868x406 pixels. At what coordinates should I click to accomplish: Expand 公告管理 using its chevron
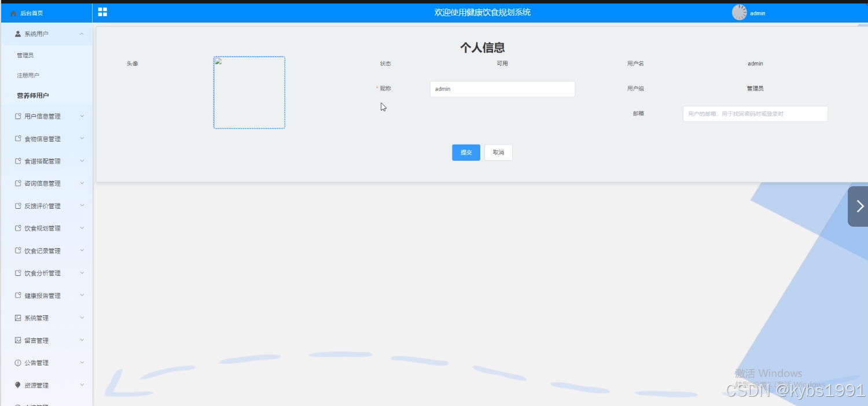point(82,363)
